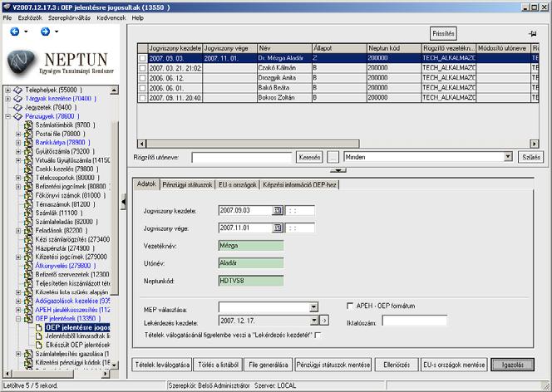Click the Bankkártya folder icon
The width and height of the screenshot is (552, 392).
28,143
